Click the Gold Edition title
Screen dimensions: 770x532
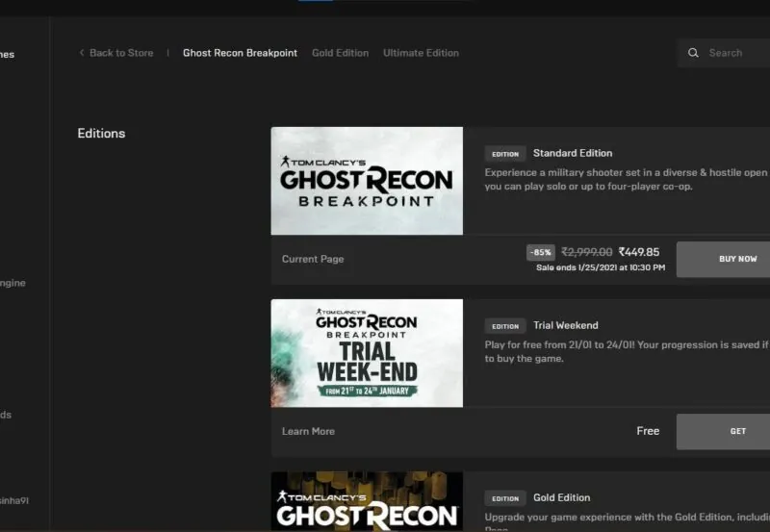point(562,497)
